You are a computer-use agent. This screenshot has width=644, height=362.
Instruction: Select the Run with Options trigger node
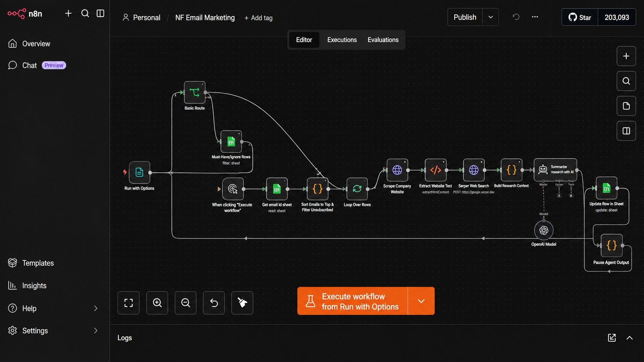pos(139,173)
